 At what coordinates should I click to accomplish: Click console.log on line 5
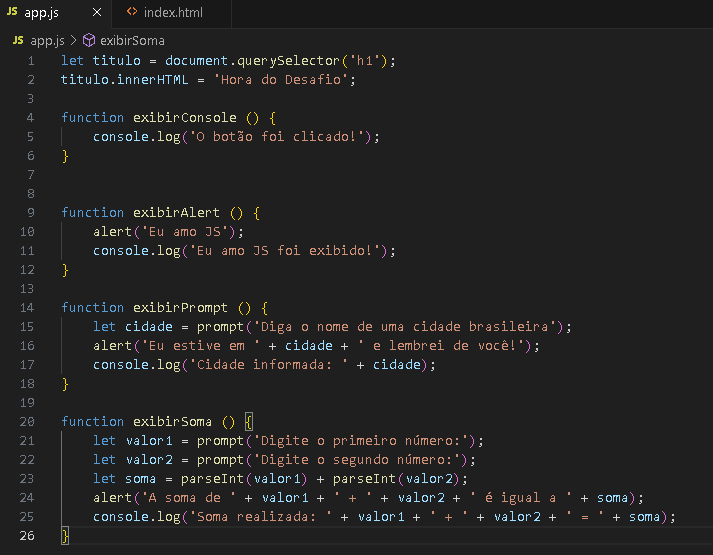pos(136,137)
